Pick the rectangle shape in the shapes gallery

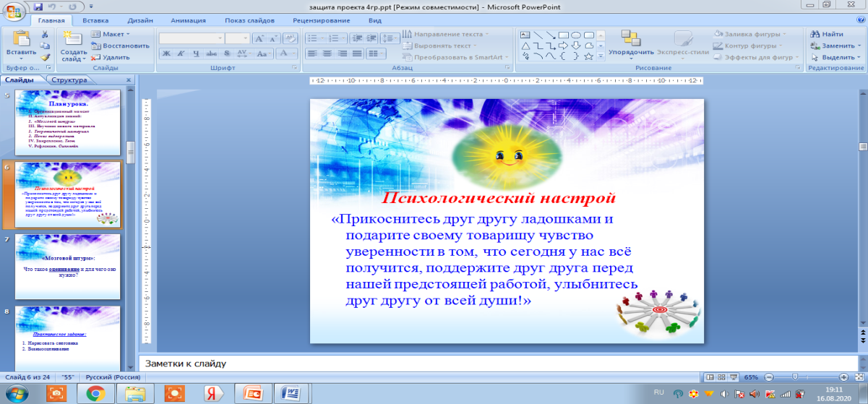[564, 34]
